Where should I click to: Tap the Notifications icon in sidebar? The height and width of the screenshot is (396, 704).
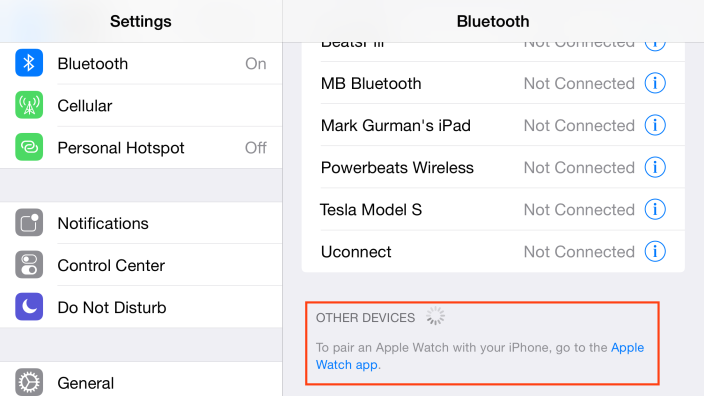click(29, 222)
